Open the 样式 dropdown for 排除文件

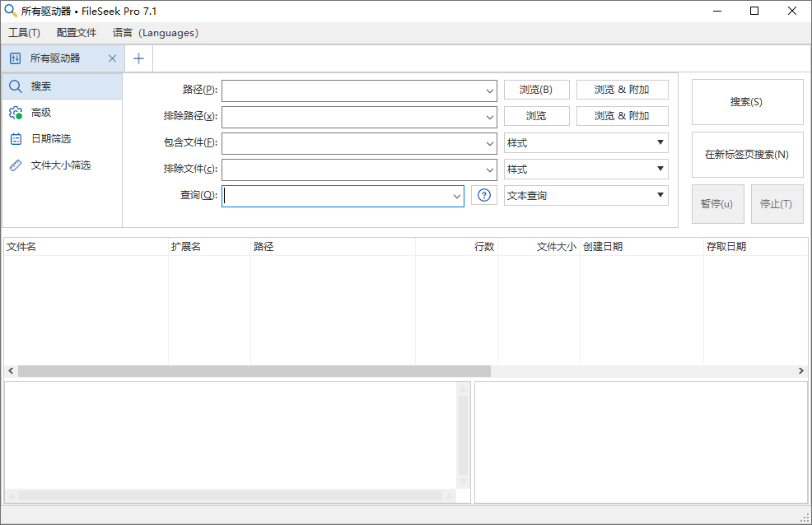[x=586, y=170]
